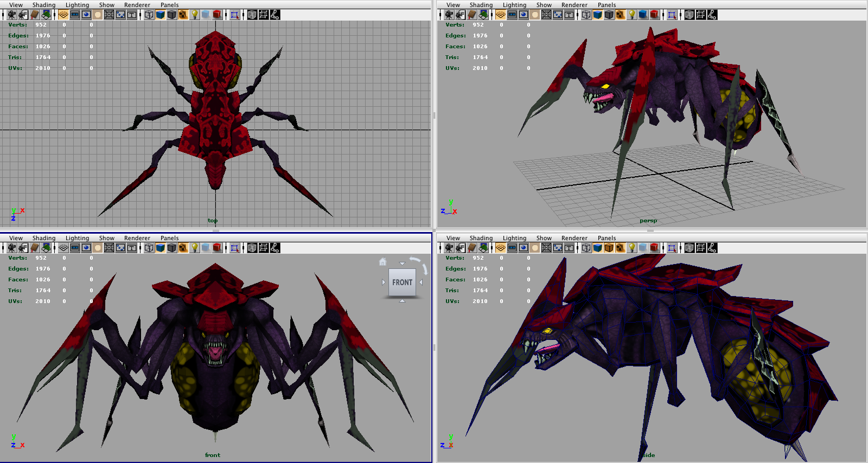Click View Cube bottom arrow
868x463 pixels.
click(402, 300)
